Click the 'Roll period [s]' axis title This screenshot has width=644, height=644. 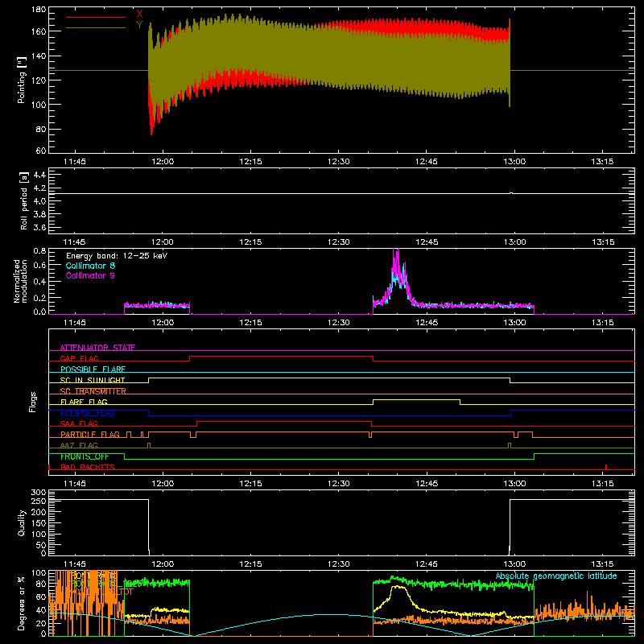23,200
